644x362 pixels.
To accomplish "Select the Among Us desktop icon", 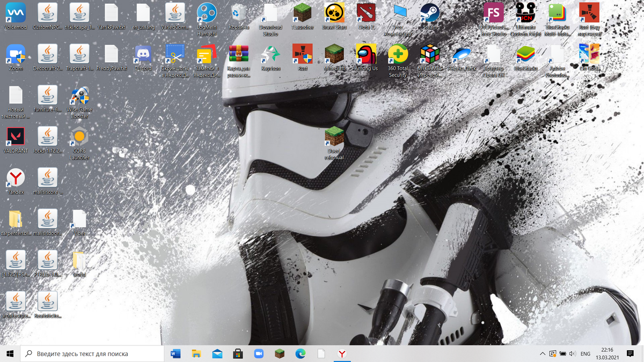I will click(x=366, y=57).
